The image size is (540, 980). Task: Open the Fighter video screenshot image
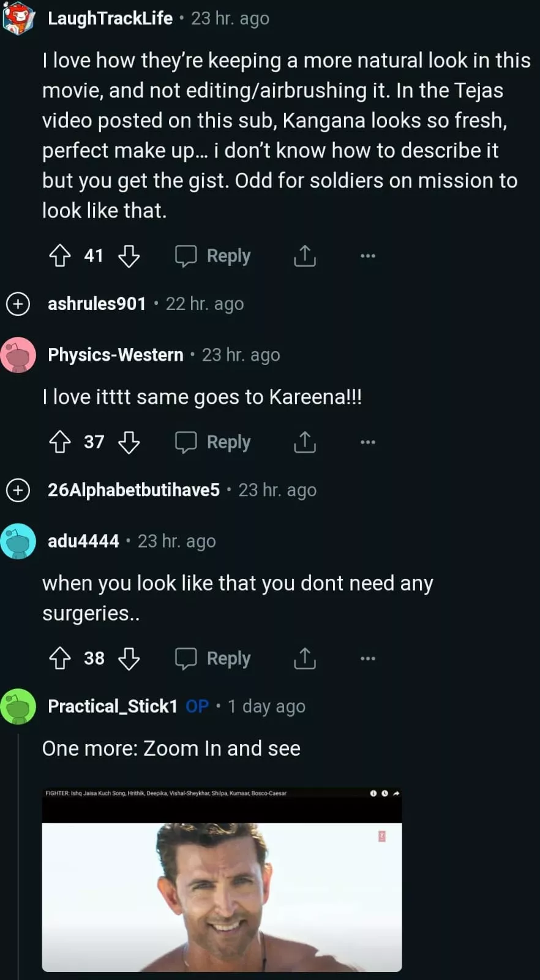pos(222,880)
